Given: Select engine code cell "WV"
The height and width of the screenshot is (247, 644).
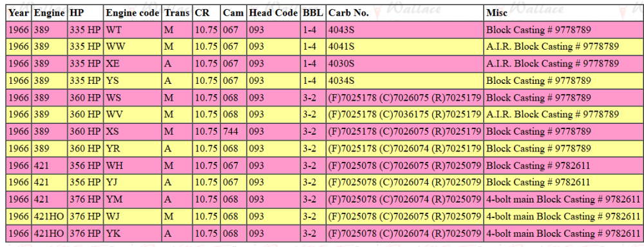Looking at the screenshot, I should pyautogui.click(x=133, y=115).
